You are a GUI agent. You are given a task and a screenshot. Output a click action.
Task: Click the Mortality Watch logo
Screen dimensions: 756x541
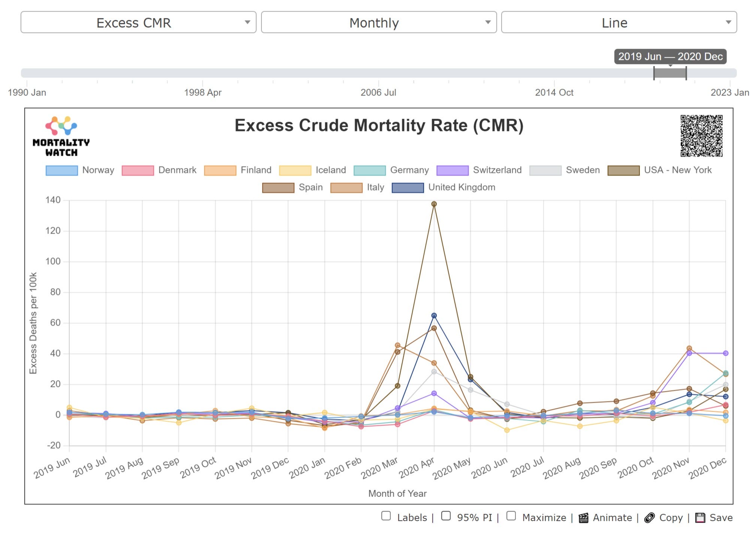click(61, 136)
